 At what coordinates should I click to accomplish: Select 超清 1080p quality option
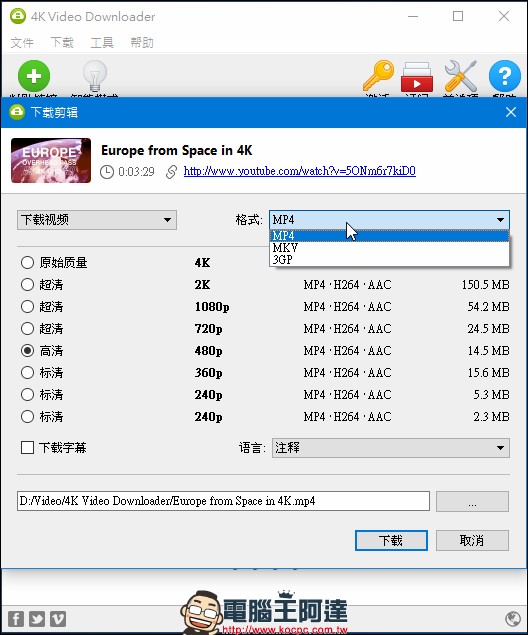(x=27, y=306)
